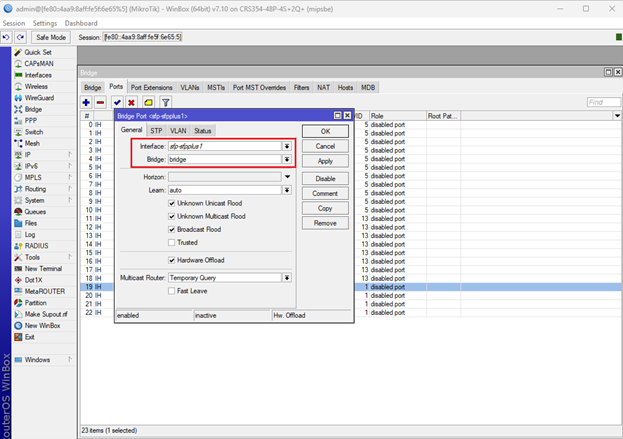Open VLANs tab in Bridge window

pos(190,88)
